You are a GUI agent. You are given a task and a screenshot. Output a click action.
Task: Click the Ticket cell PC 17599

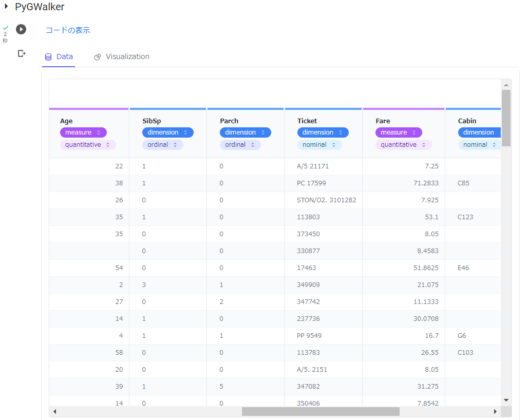pyautogui.click(x=311, y=183)
